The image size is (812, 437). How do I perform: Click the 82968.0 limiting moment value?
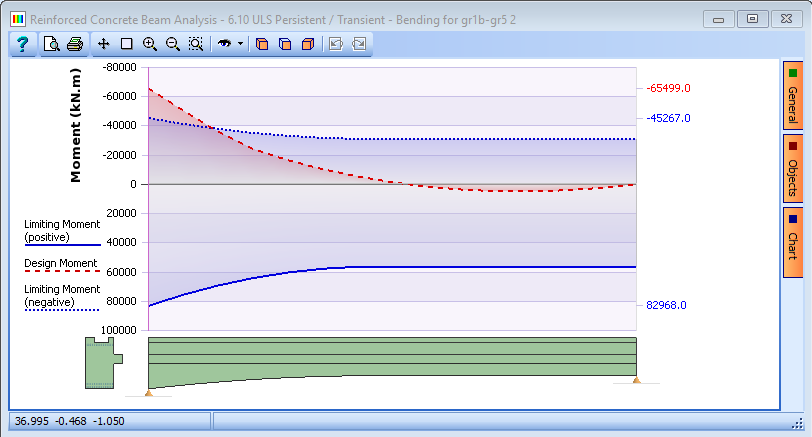(x=666, y=305)
